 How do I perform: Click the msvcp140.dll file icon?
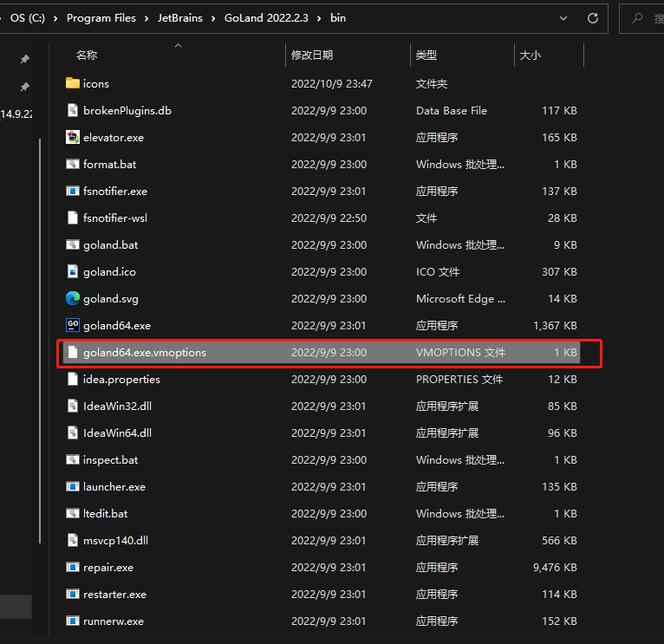[73, 540]
